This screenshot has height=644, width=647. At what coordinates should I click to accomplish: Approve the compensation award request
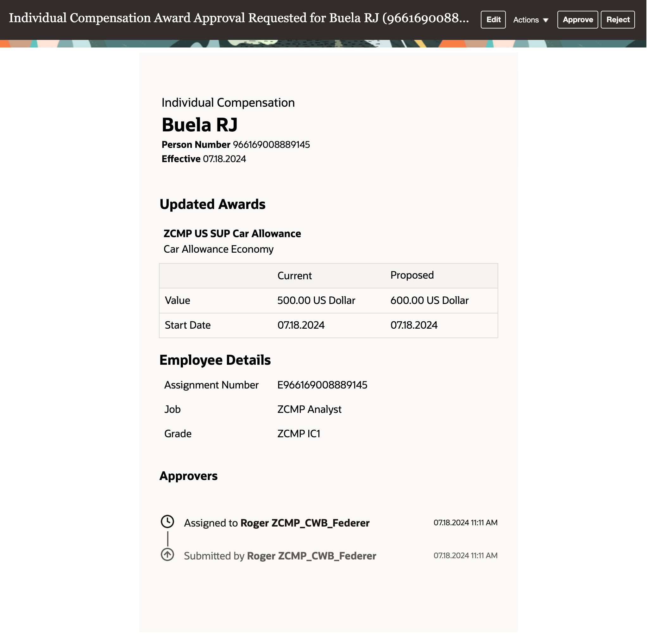click(x=578, y=20)
